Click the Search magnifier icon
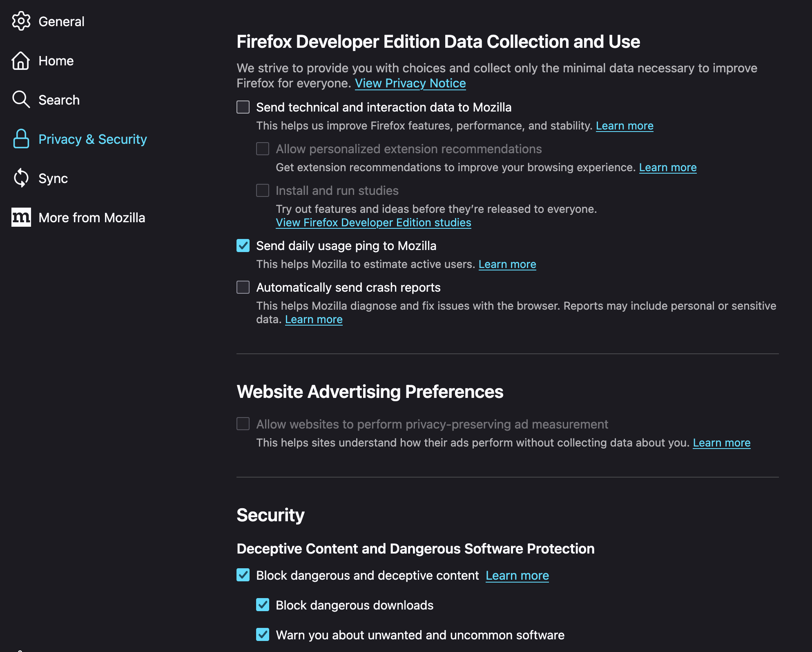812x652 pixels. [21, 100]
